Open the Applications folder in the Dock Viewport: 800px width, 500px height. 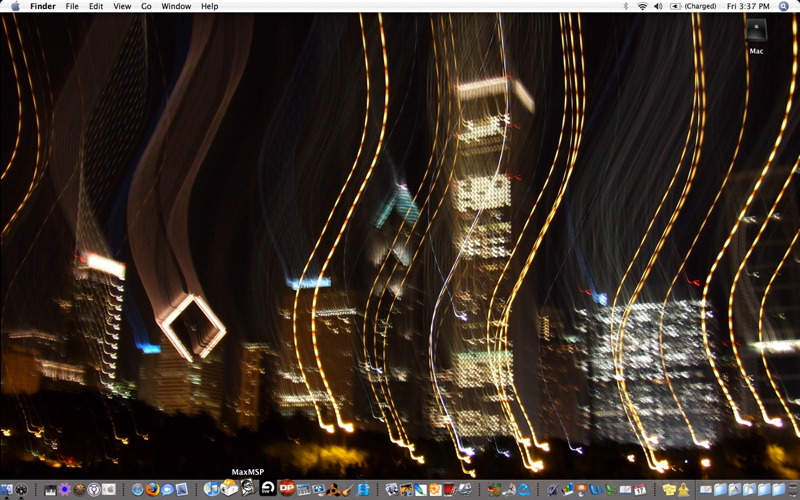735,490
